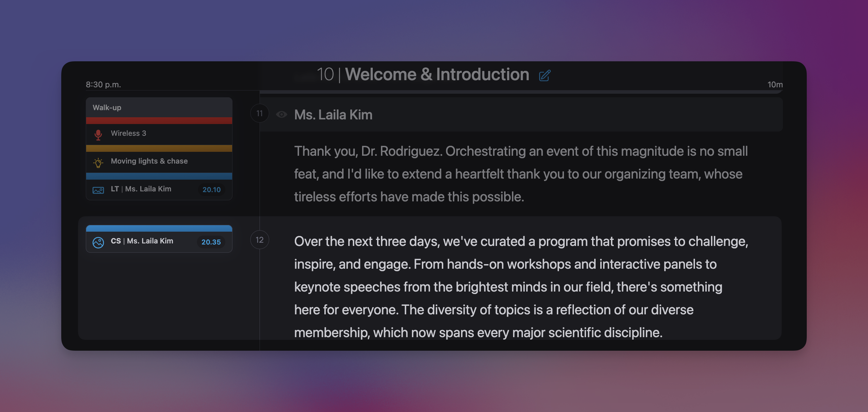The height and width of the screenshot is (412, 868).
Task: Click the red microphone icon
Action: (x=98, y=134)
